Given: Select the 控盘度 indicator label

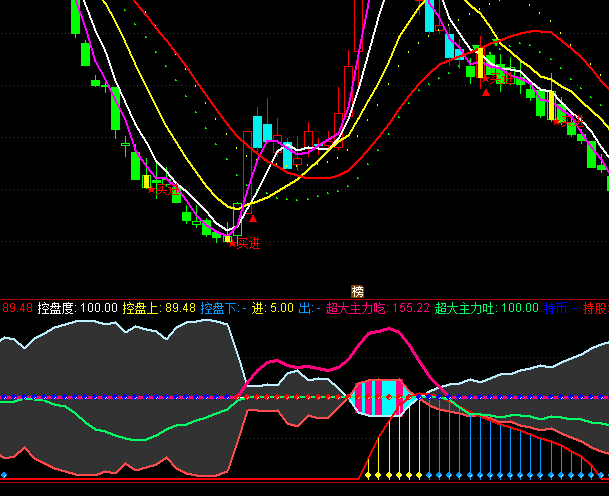Looking at the screenshot, I should coord(56,308).
